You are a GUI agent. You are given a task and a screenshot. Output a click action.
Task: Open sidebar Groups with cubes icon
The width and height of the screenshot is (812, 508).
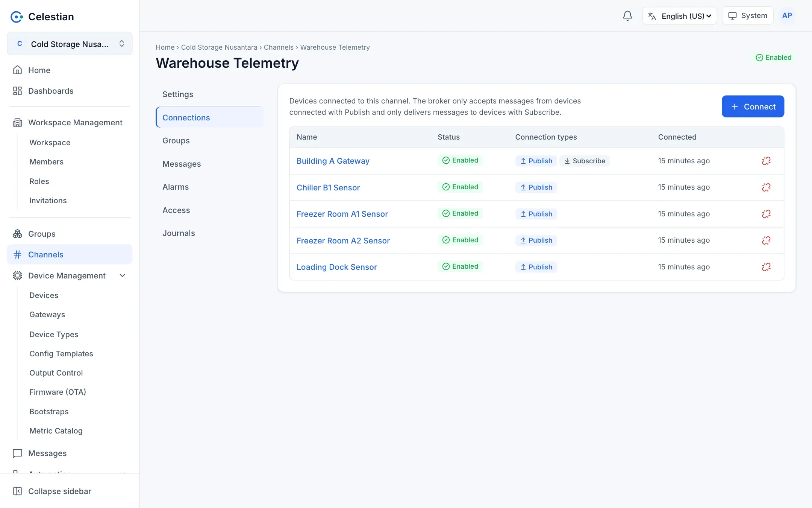tap(70, 234)
